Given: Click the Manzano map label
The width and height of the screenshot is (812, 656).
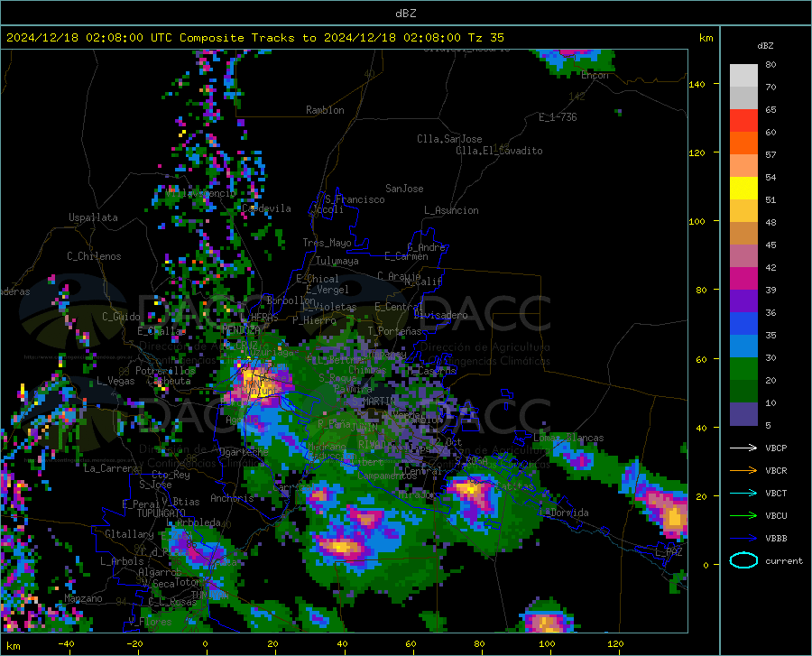Looking at the screenshot, I should click(83, 598).
